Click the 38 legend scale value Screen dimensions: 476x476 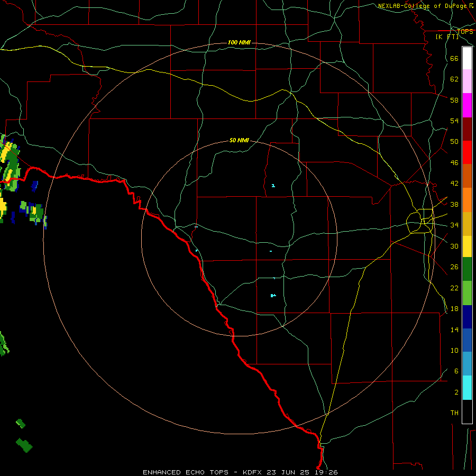tap(454, 204)
